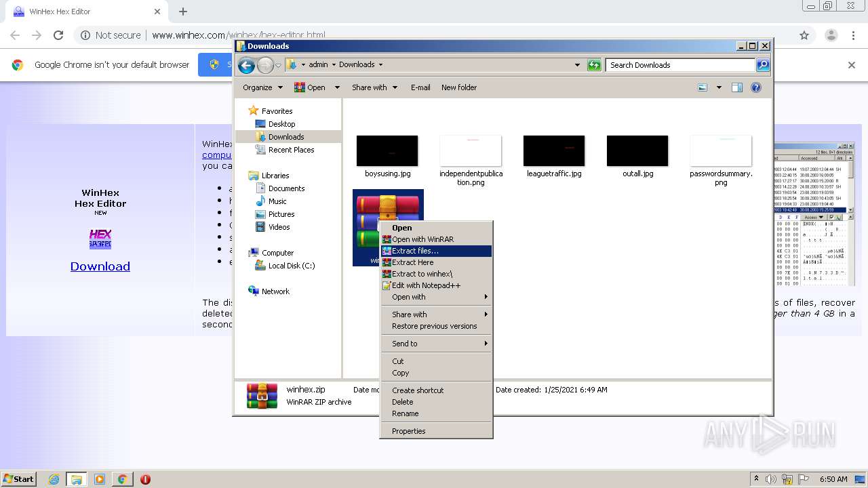868x488 pixels.
Task: Click Open toolbar button with WinRAR icon
Action: (310, 87)
